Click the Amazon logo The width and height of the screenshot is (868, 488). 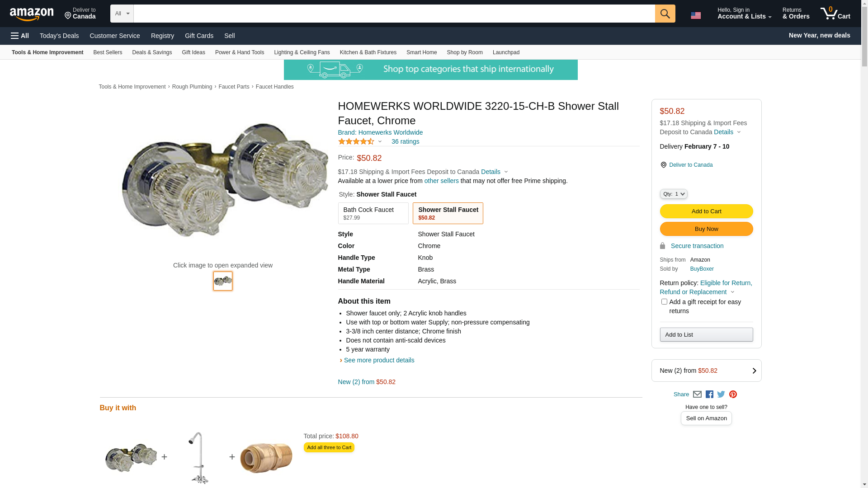coord(32,14)
